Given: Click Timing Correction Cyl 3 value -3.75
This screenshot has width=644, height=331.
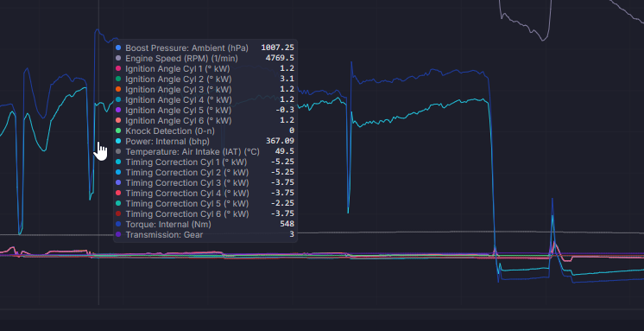Looking at the screenshot, I should (x=282, y=182).
